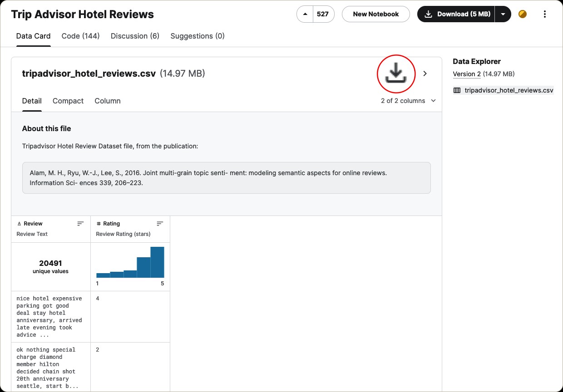Click the New Notebook button
This screenshot has width=563, height=392.
point(376,14)
